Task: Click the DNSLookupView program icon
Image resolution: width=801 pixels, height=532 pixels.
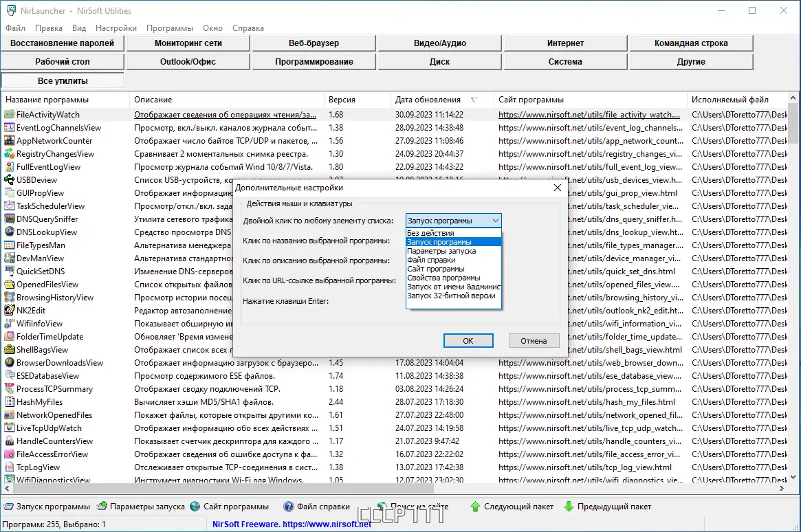Action: (x=9, y=232)
